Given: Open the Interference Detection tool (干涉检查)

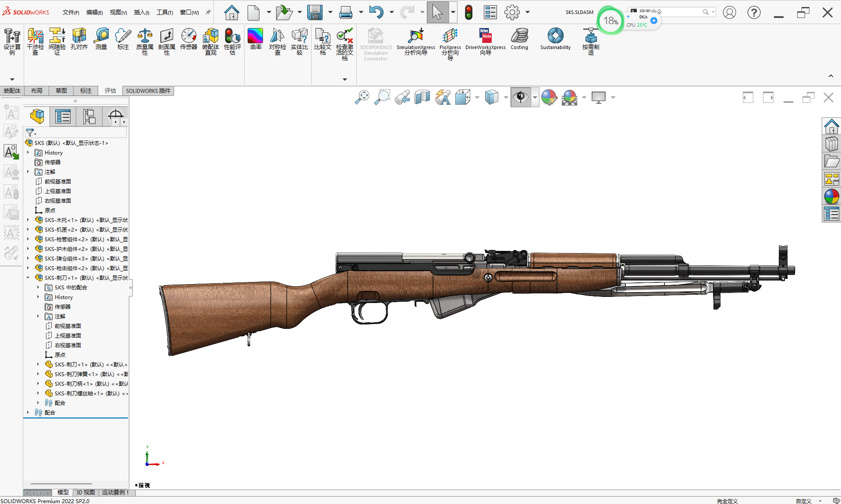Looking at the screenshot, I should pyautogui.click(x=35, y=41).
